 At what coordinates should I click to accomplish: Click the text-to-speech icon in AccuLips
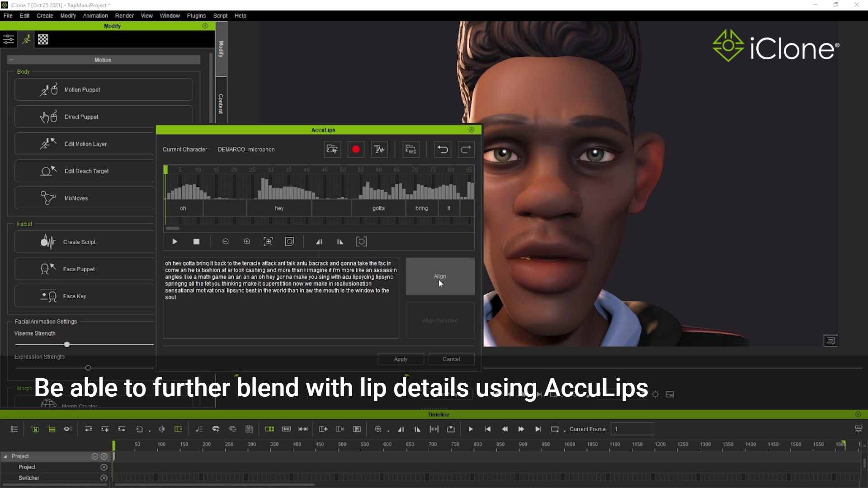point(379,149)
